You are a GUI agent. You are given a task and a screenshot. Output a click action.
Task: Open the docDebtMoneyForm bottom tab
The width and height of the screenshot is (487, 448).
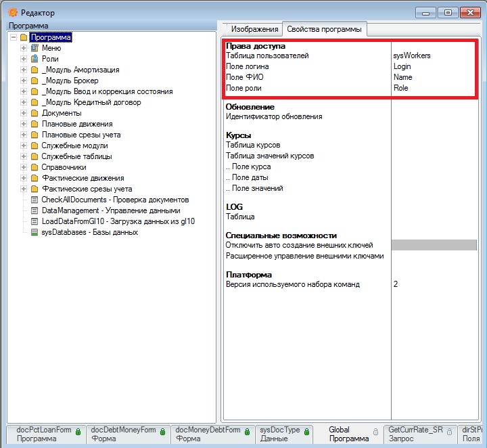point(123,434)
